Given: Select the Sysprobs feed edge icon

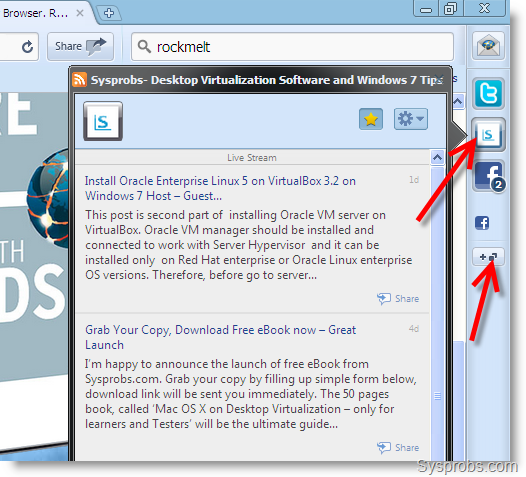Looking at the screenshot, I should pos(488,135).
